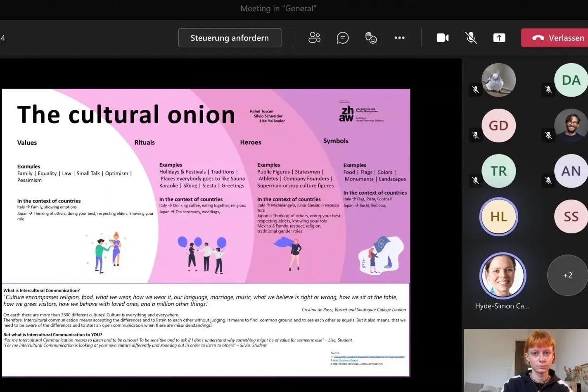Show the participants list
Viewport: 588px width, 392px height.
coord(314,38)
